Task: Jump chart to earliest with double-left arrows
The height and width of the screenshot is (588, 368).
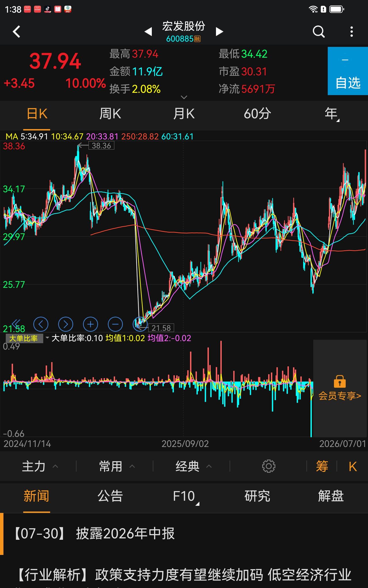Action: [16, 324]
